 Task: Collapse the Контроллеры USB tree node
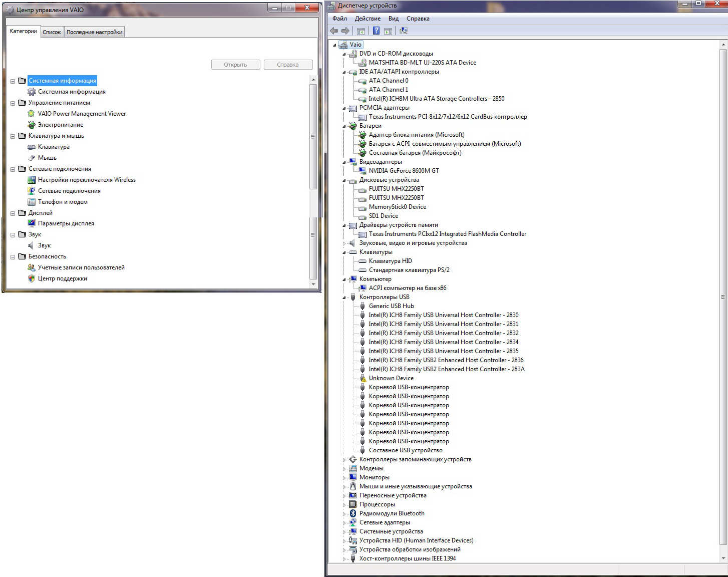(344, 298)
